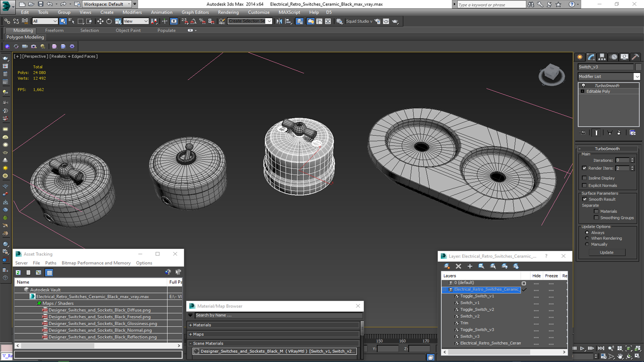Image resolution: width=644 pixels, height=362 pixels.
Task: Click the Iterations spinner up arrow
Action: click(632, 159)
